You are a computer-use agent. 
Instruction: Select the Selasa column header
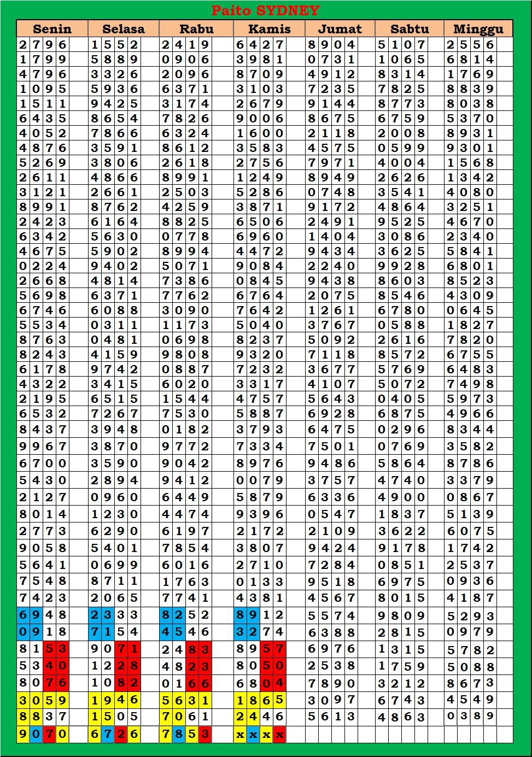pos(124,29)
